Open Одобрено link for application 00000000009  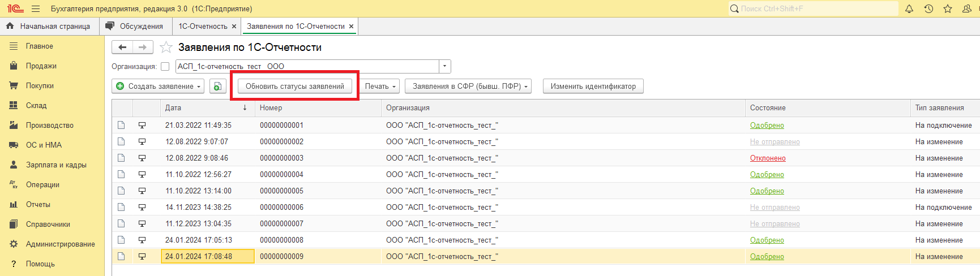(x=767, y=257)
